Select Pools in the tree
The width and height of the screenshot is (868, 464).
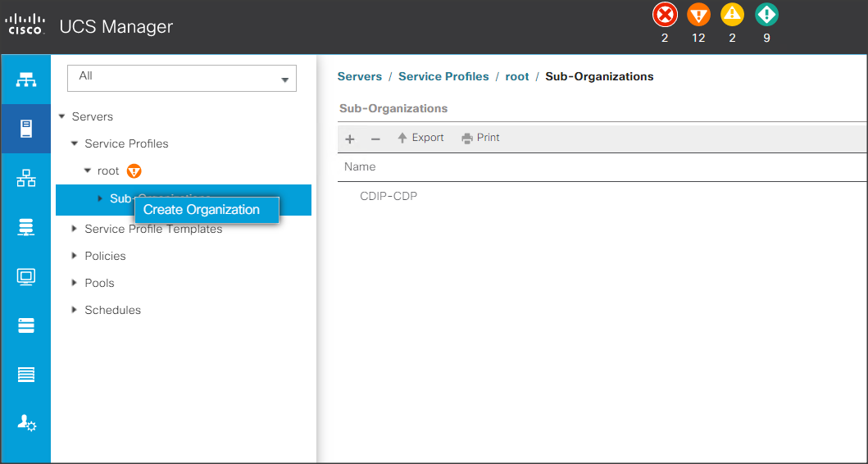(100, 283)
